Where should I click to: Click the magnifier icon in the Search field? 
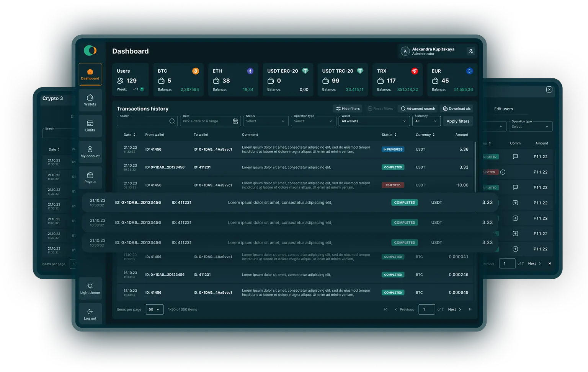(172, 121)
